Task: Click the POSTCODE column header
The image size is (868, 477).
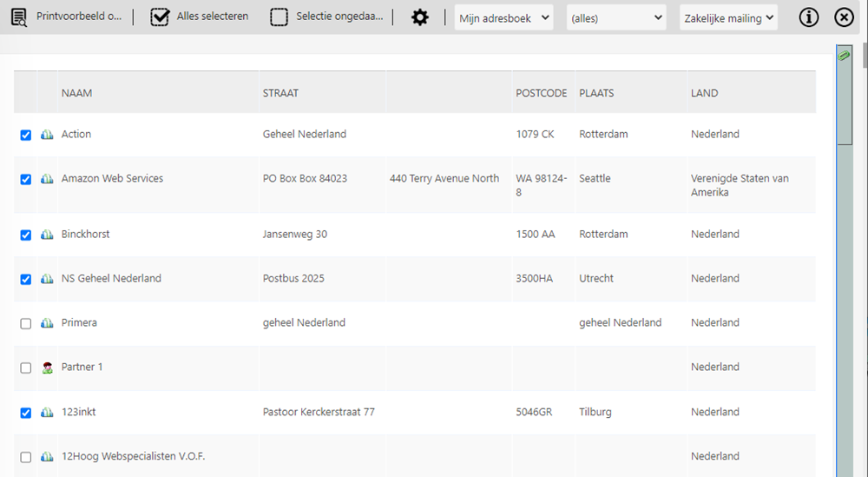Action: click(x=542, y=93)
